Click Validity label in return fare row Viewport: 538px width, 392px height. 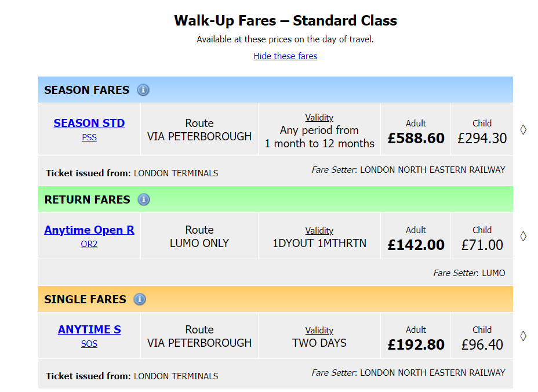point(319,230)
